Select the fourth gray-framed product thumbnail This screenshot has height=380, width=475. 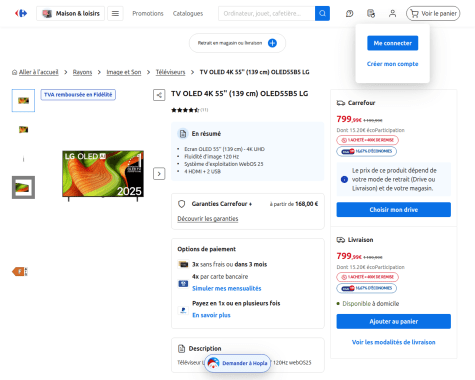coord(23,187)
